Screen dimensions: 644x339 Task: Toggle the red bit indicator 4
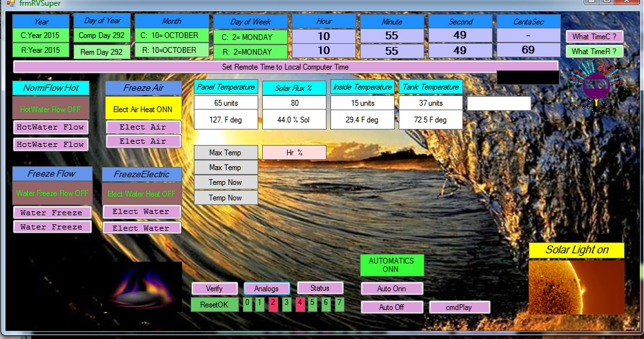tap(300, 304)
